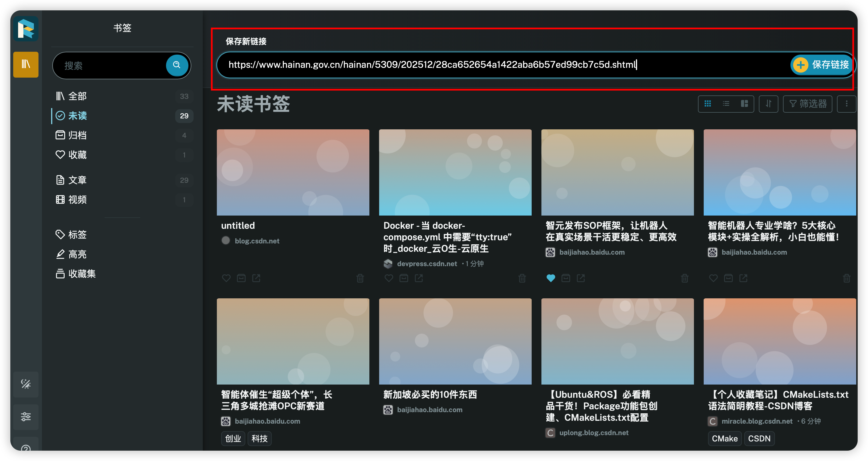Expand the 筛选器 filter panel

click(807, 103)
